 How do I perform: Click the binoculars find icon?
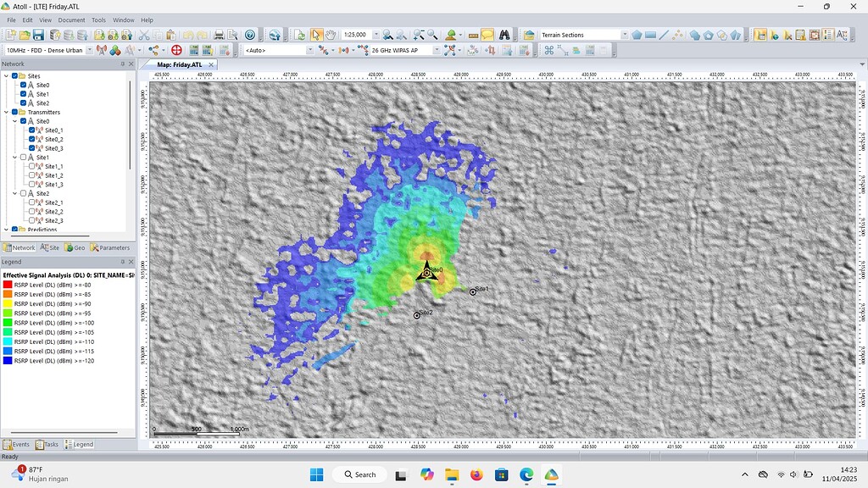pos(504,35)
